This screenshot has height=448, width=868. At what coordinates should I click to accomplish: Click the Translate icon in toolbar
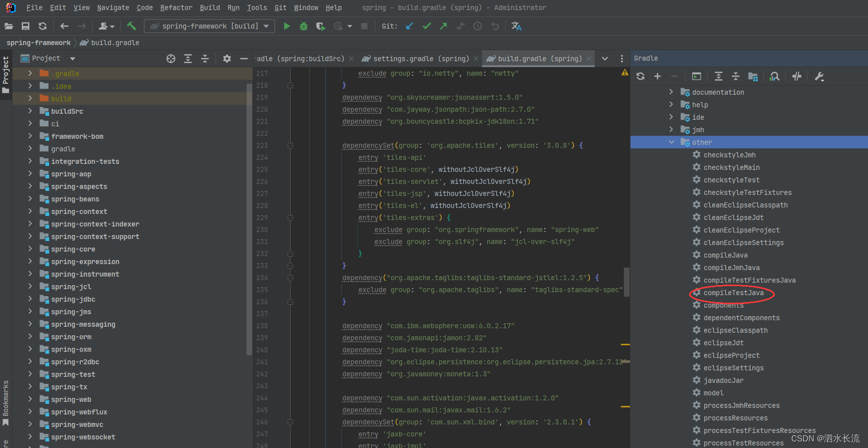(516, 26)
